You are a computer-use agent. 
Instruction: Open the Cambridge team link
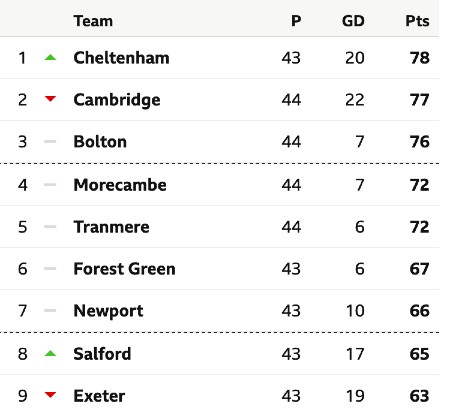[x=117, y=100]
